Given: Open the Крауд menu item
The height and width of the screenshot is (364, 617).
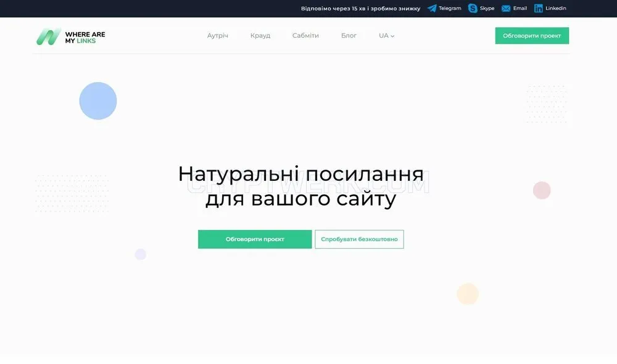Looking at the screenshot, I should (260, 35).
